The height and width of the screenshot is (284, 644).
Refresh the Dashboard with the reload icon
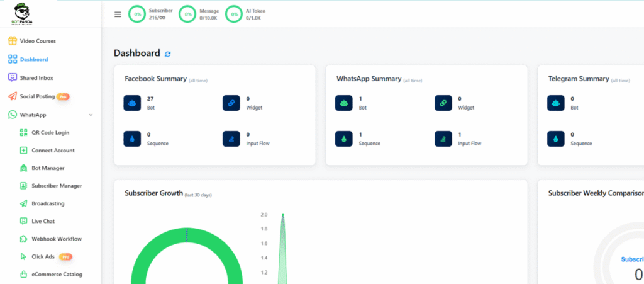point(167,54)
